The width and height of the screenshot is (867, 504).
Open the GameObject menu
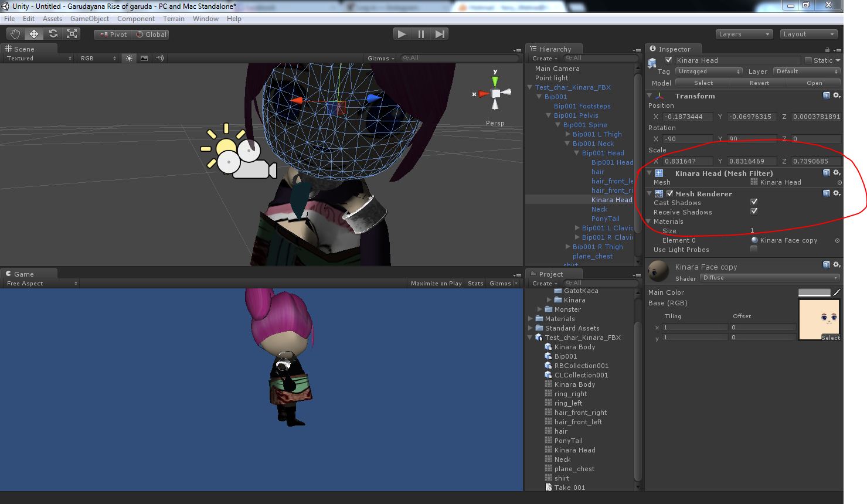point(90,19)
